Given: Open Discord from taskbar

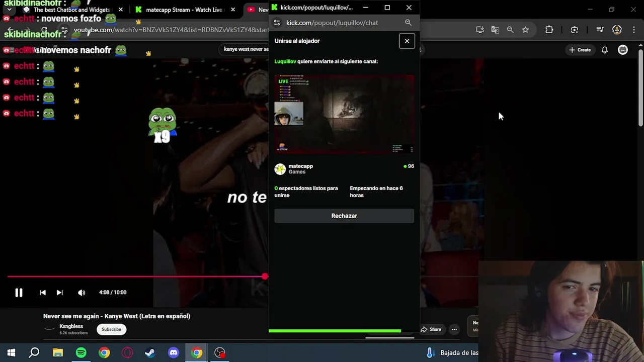Looking at the screenshot, I should tap(174, 353).
